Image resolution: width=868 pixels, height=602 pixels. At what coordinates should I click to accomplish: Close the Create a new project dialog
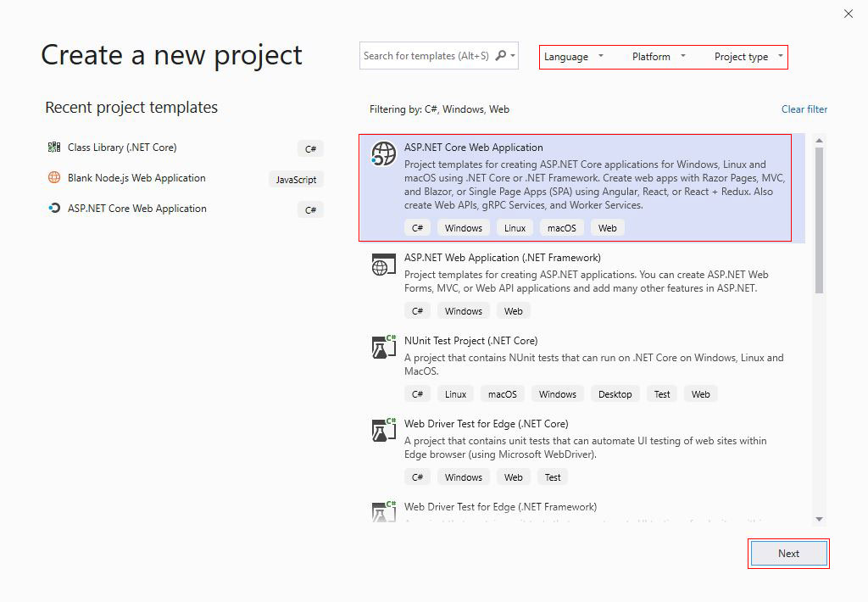pos(848,14)
